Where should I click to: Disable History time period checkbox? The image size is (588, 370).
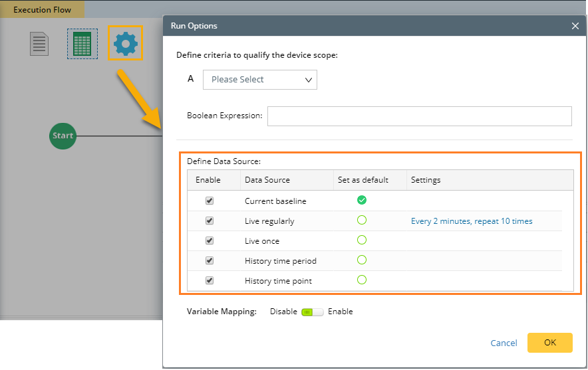click(210, 260)
